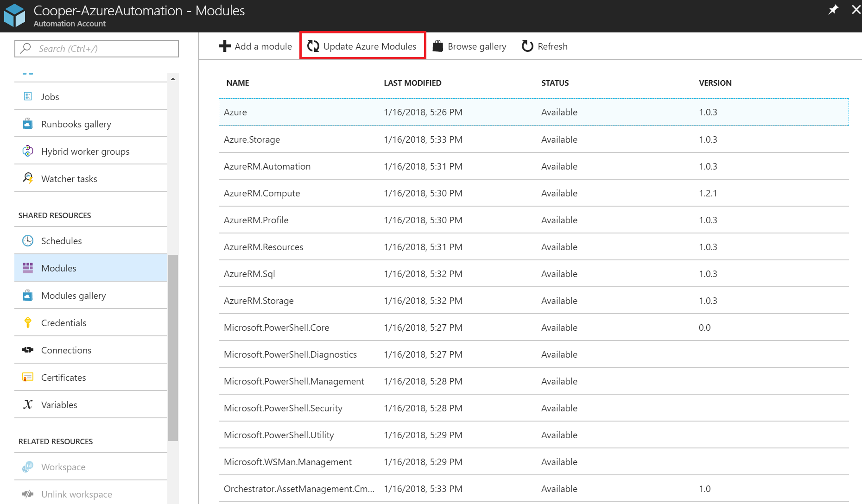This screenshot has height=504, width=862.
Task: Sort by the VERSION column header
Action: tap(715, 82)
